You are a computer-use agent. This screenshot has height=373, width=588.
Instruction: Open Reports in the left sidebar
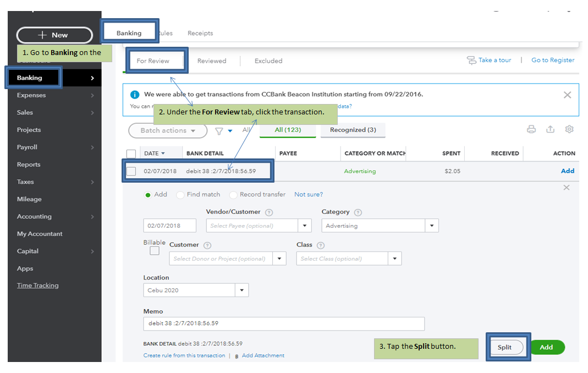click(x=29, y=164)
